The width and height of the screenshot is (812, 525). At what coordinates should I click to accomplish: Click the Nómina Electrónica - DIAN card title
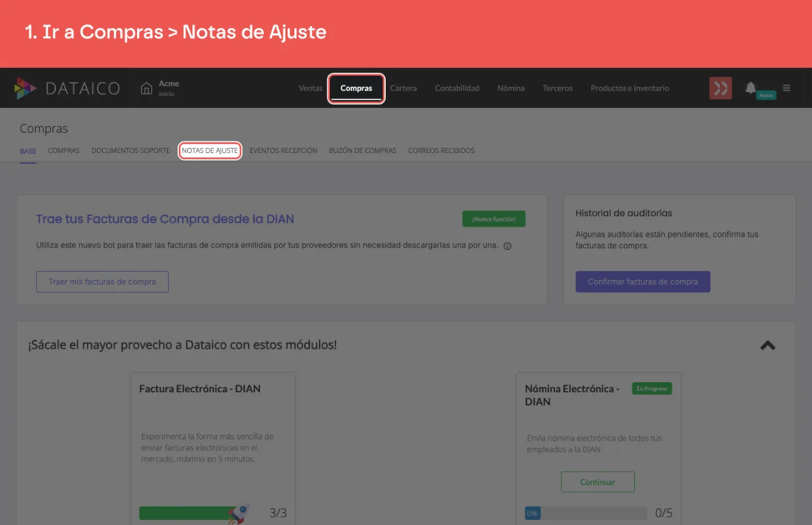click(x=572, y=395)
